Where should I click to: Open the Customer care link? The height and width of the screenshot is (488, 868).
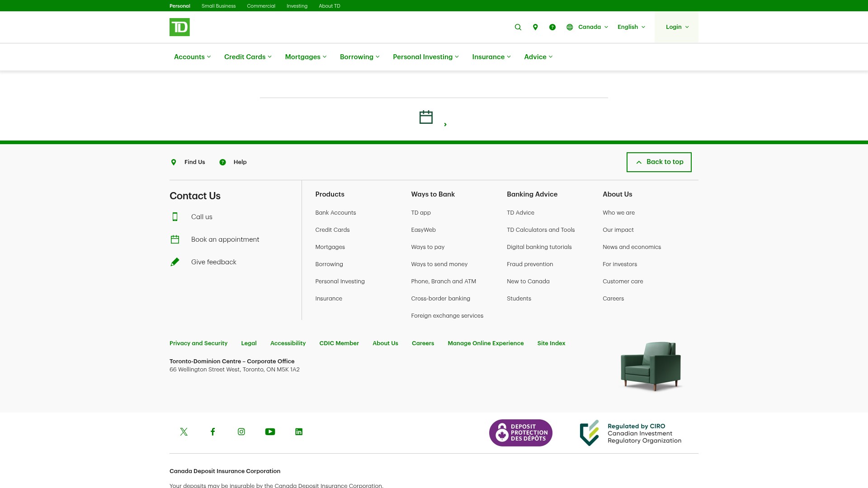point(623,282)
